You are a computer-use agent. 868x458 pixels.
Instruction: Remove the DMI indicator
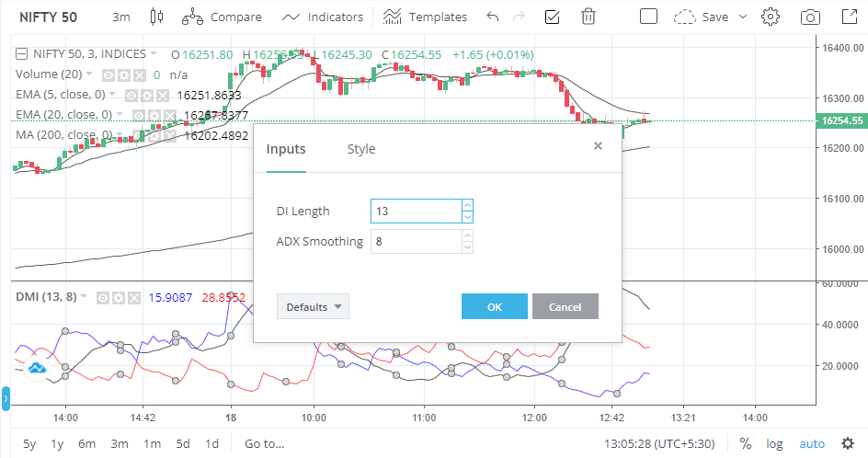(134, 298)
